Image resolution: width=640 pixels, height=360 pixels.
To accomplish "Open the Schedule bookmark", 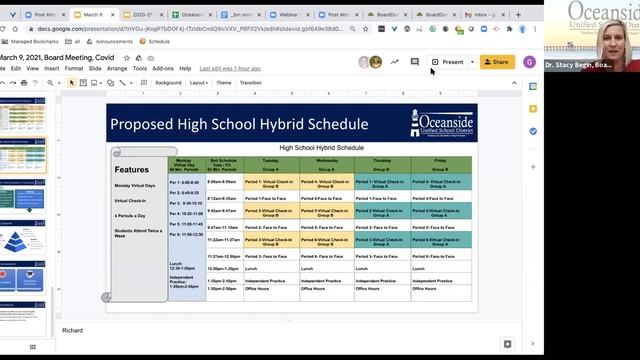I will point(155,42).
